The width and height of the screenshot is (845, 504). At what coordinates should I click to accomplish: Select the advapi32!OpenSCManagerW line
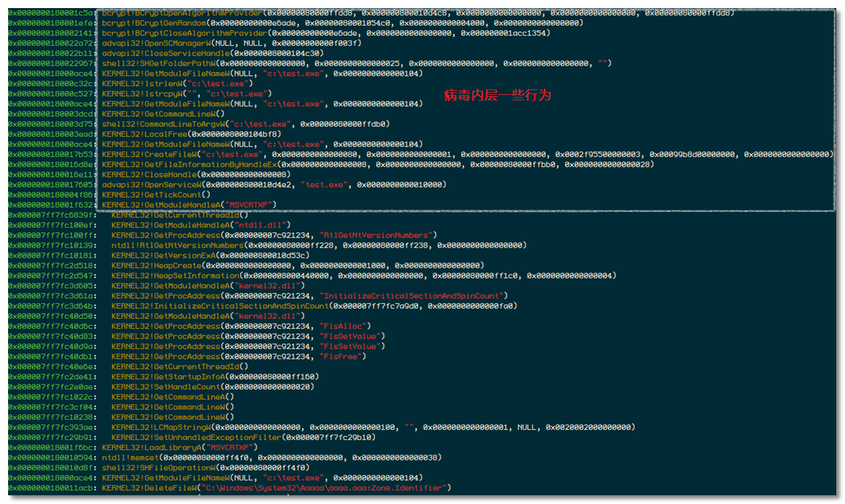coord(232,43)
